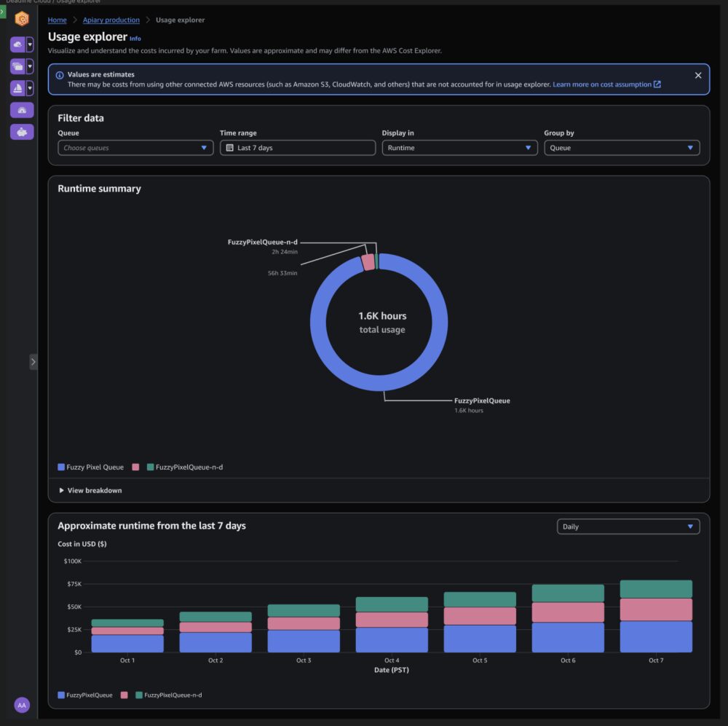Click the piggy bank budget icon
The width and height of the screenshot is (728, 726).
pyautogui.click(x=22, y=133)
